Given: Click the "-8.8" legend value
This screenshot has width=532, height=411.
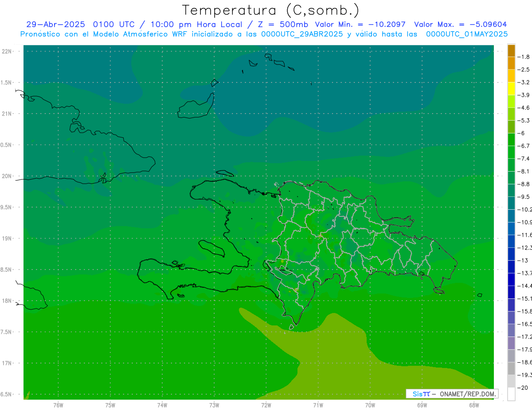Looking at the screenshot, I should (524, 184).
